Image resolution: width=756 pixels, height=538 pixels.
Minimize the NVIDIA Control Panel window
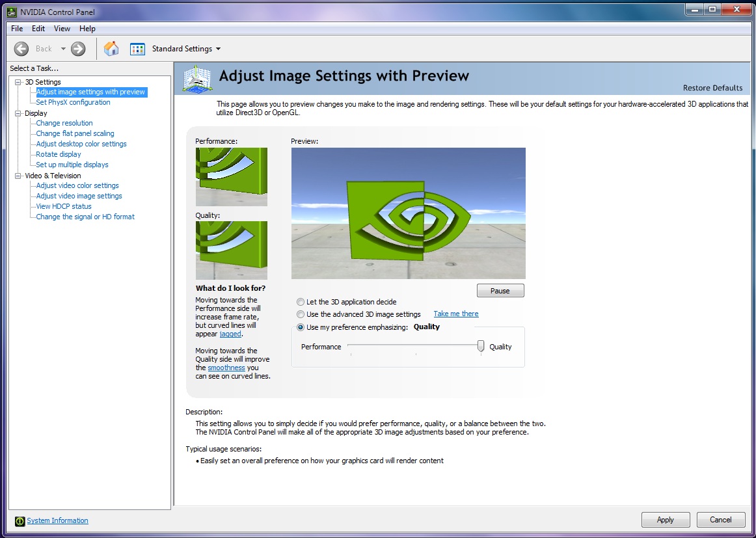point(694,9)
